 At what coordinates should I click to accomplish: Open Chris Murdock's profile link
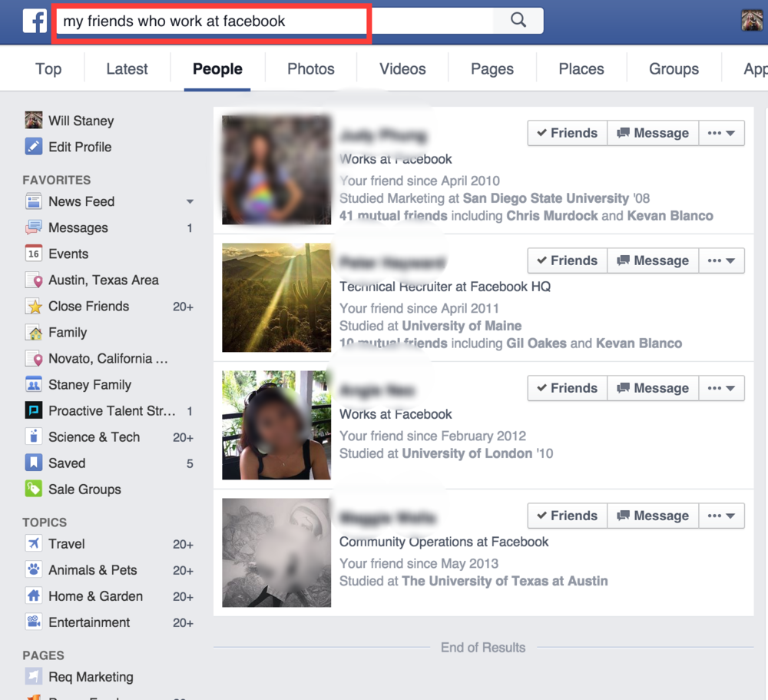(x=552, y=216)
